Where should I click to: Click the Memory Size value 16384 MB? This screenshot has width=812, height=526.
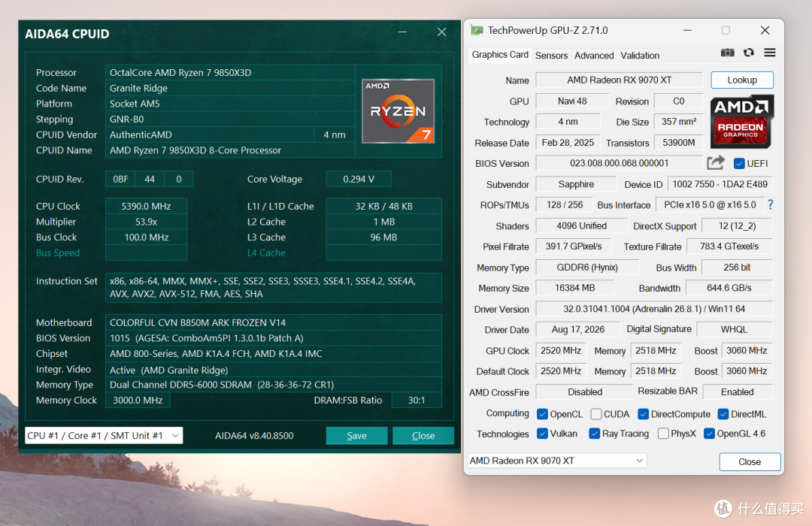coord(575,288)
